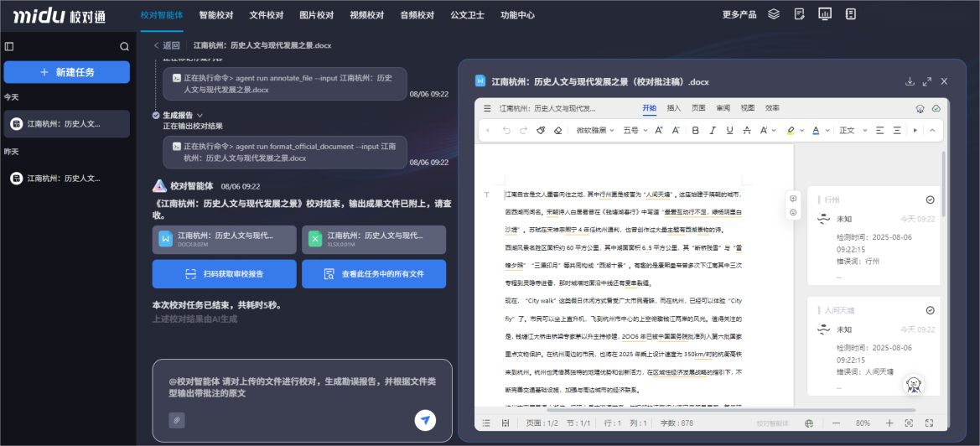
Task: Toggle underline formatting
Action: [x=729, y=131]
